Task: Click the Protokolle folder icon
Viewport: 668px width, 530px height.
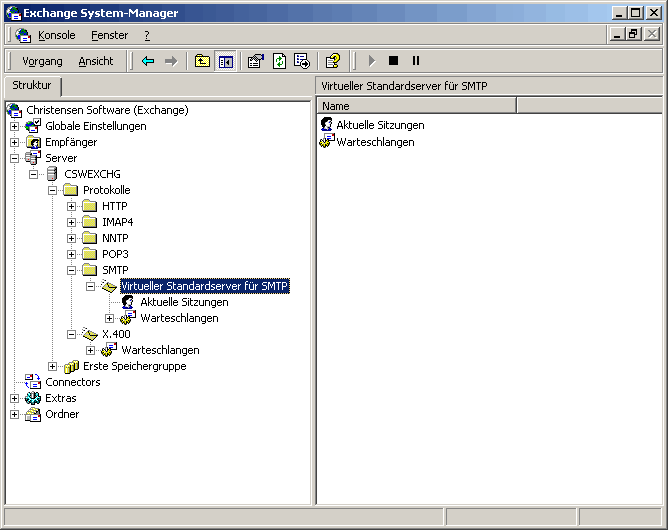Action: click(x=71, y=190)
